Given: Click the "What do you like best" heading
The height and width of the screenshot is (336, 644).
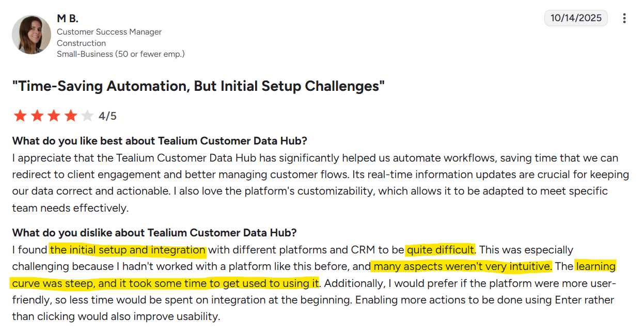Looking at the screenshot, I should pos(160,141).
